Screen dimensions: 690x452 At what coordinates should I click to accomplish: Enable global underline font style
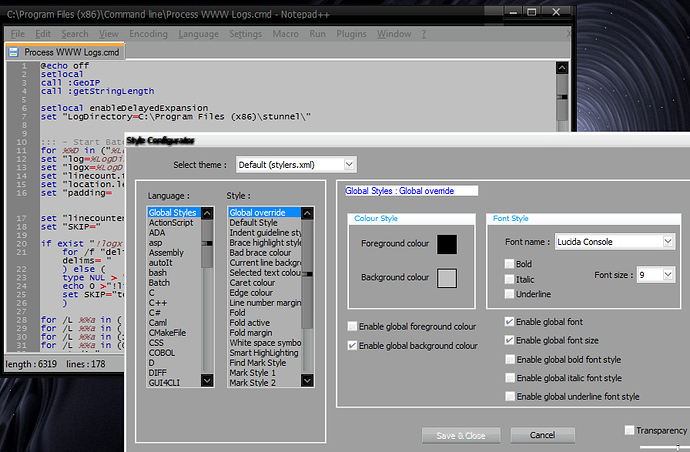[510, 397]
